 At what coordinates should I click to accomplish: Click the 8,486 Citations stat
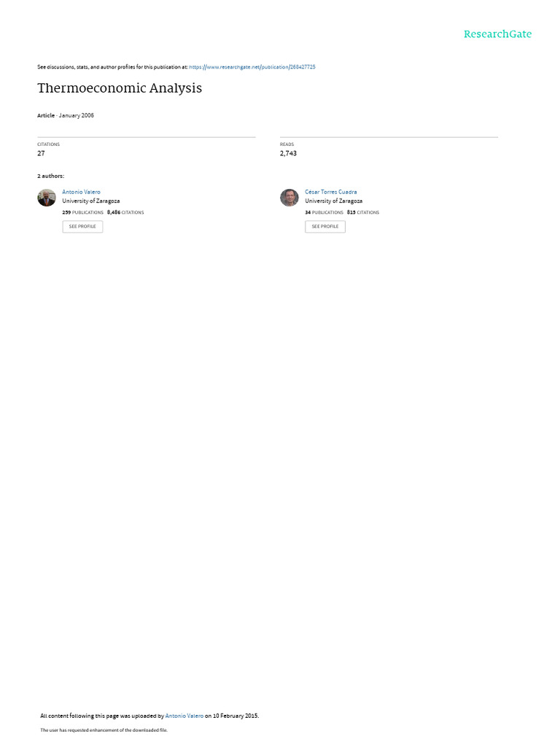pyautogui.click(x=125, y=212)
